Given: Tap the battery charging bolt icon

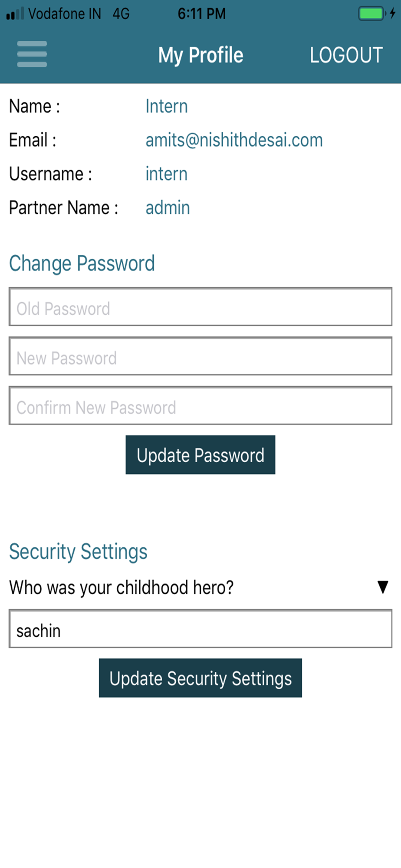Looking at the screenshot, I should point(392,13).
